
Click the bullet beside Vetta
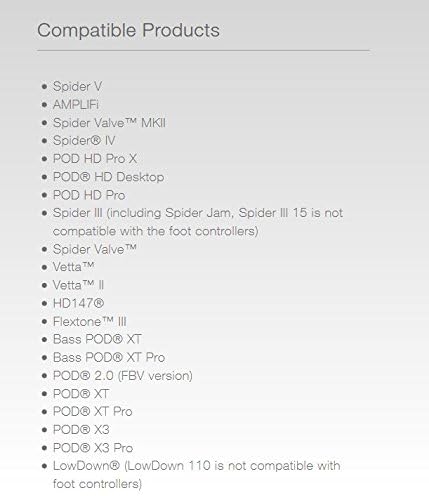point(45,267)
